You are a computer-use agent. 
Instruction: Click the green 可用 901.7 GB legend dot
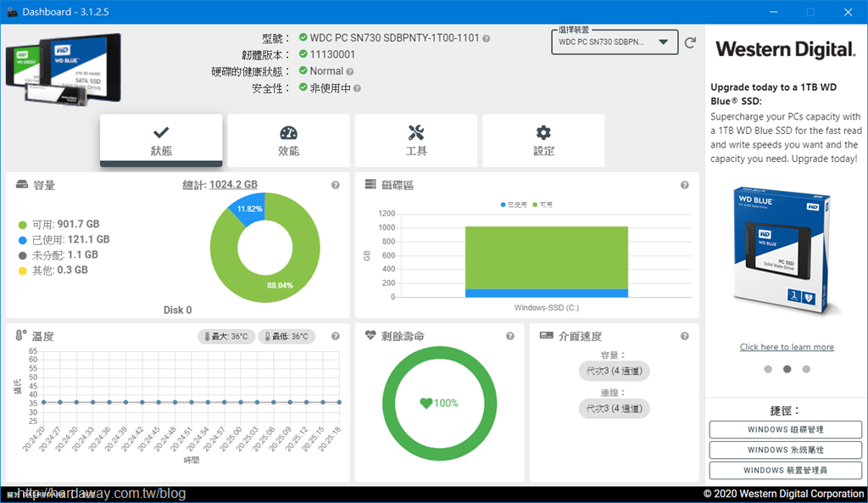pyautogui.click(x=23, y=225)
